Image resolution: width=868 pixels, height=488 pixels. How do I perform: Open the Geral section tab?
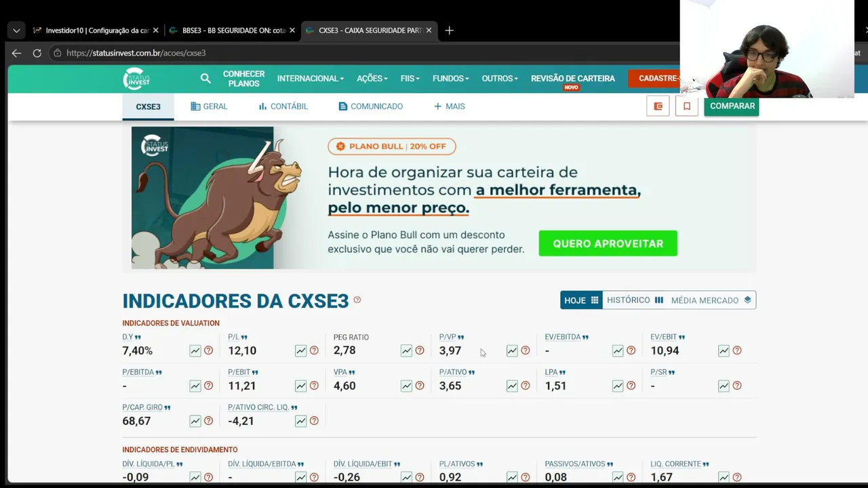(209, 106)
